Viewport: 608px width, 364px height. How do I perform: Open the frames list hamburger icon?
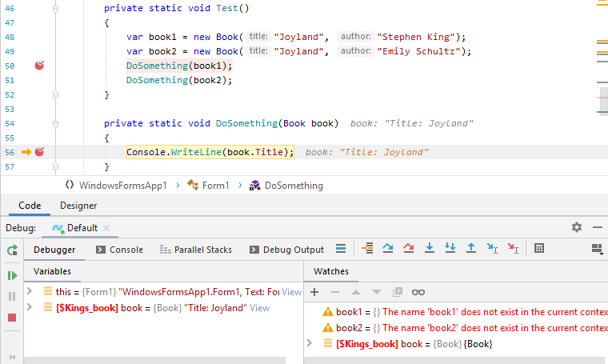[341, 248]
